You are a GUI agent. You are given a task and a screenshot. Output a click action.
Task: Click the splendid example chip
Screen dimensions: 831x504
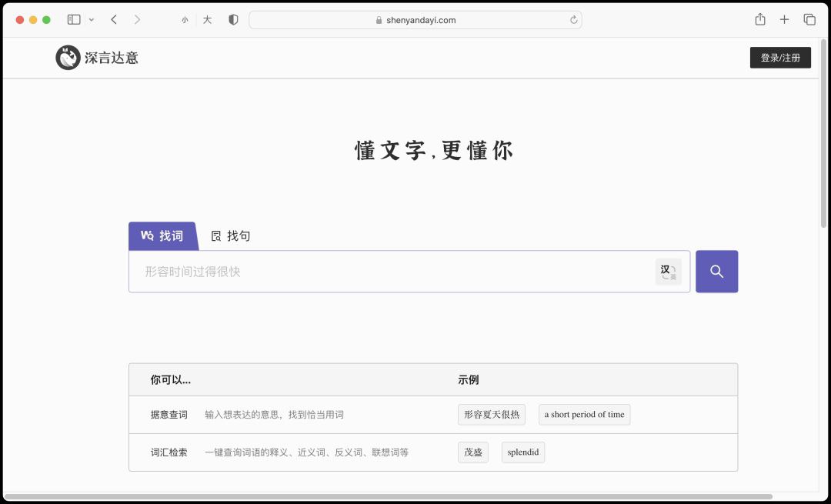coord(522,452)
